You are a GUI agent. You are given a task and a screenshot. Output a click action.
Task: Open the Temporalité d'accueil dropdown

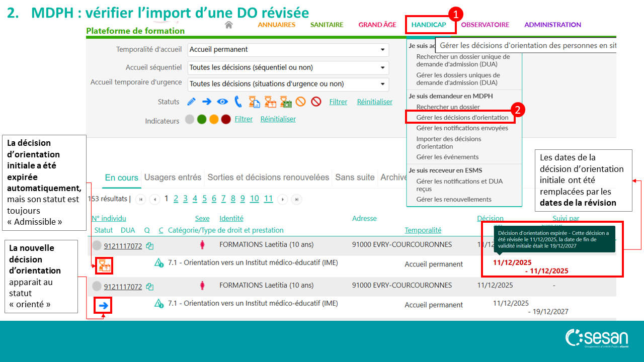(x=288, y=50)
